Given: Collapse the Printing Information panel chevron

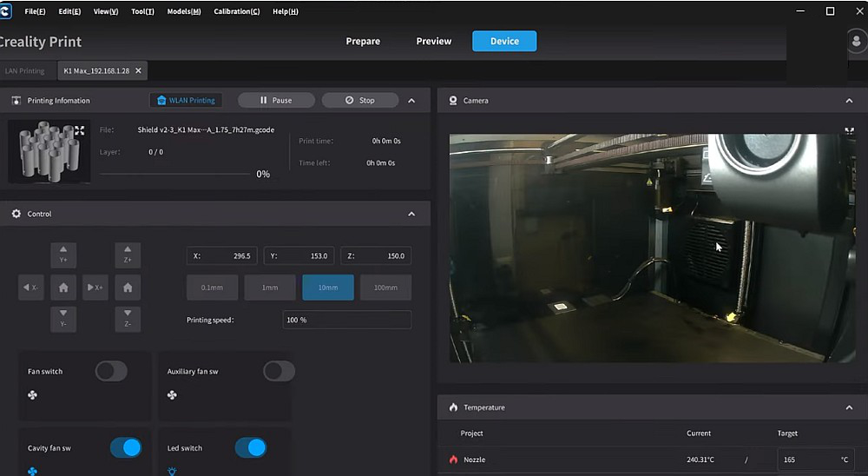Looking at the screenshot, I should pyautogui.click(x=411, y=101).
